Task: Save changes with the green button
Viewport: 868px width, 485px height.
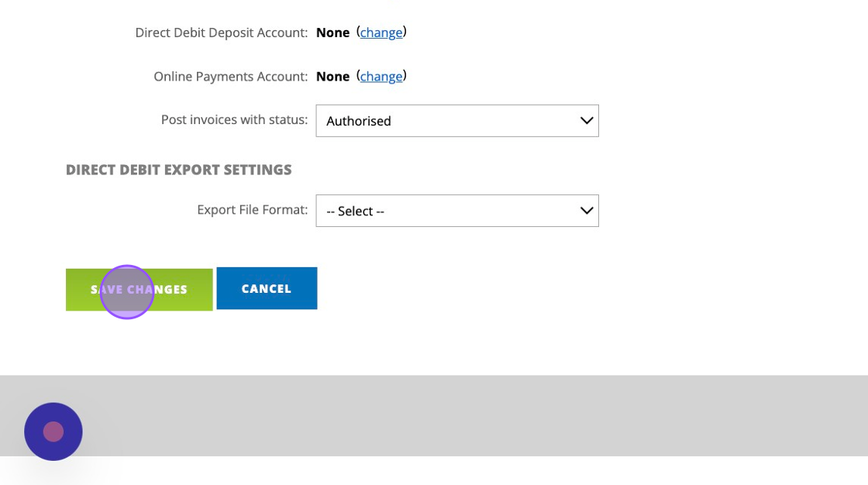Action: (x=139, y=290)
